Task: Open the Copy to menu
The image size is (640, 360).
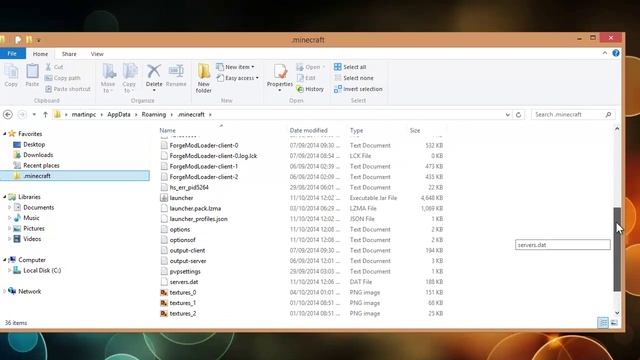Action: tap(129, 78)
